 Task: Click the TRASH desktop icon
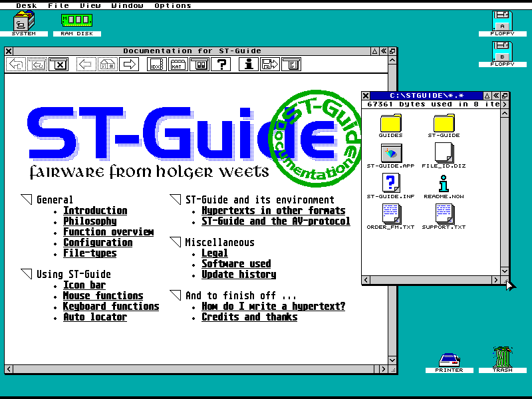click(x=503, y=358)
